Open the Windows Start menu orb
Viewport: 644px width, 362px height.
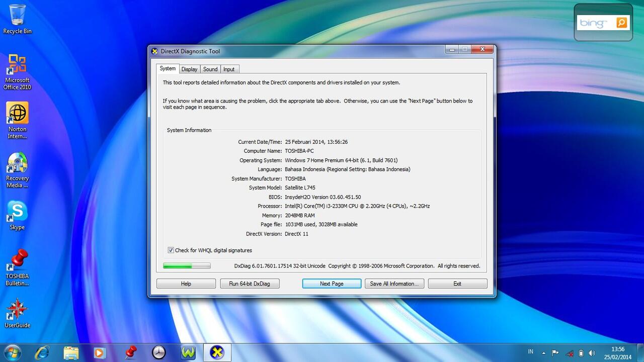point(12,352)
